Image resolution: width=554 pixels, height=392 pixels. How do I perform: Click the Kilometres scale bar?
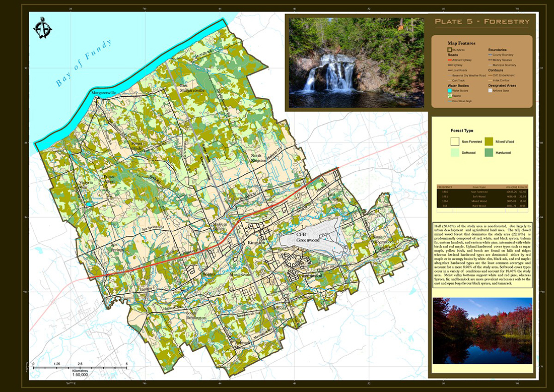coord(80,368)
